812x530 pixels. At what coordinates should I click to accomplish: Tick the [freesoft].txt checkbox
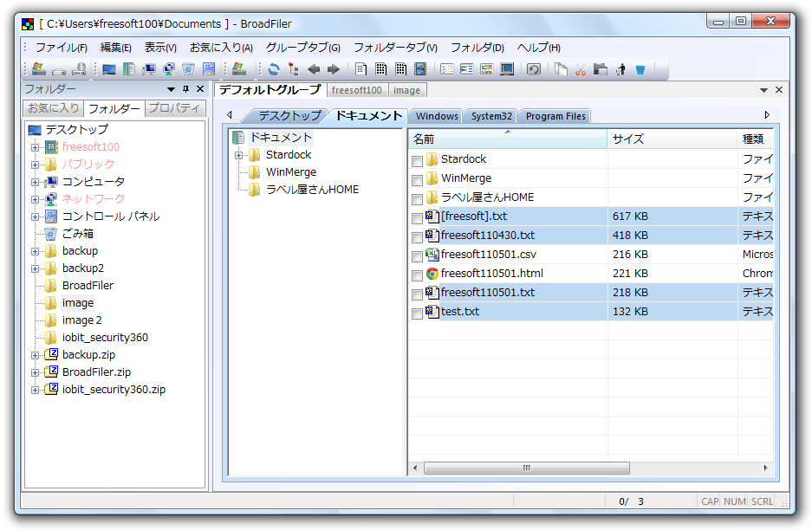417,218
